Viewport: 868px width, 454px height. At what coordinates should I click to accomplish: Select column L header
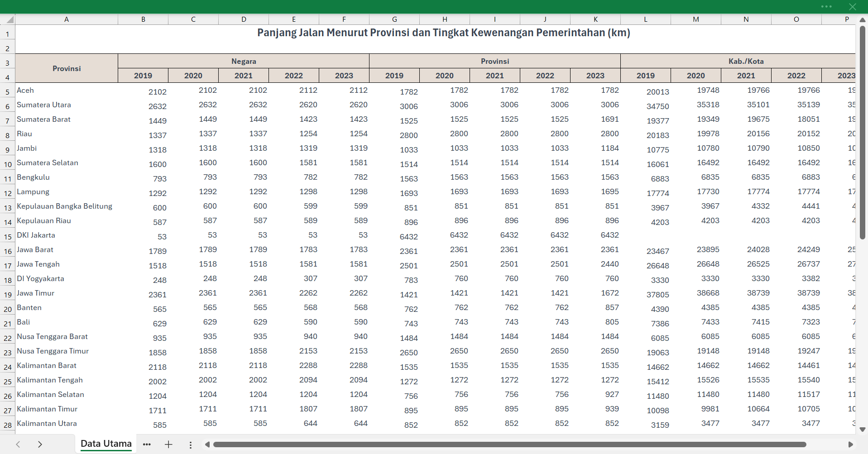pyautogui.click(x=646, y=19)
